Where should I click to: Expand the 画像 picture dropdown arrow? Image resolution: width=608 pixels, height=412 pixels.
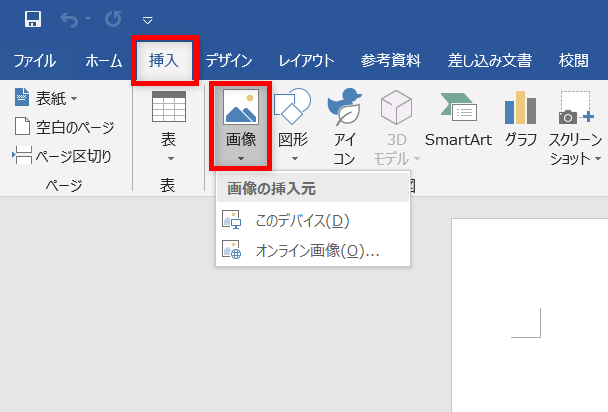pos(240,158)
